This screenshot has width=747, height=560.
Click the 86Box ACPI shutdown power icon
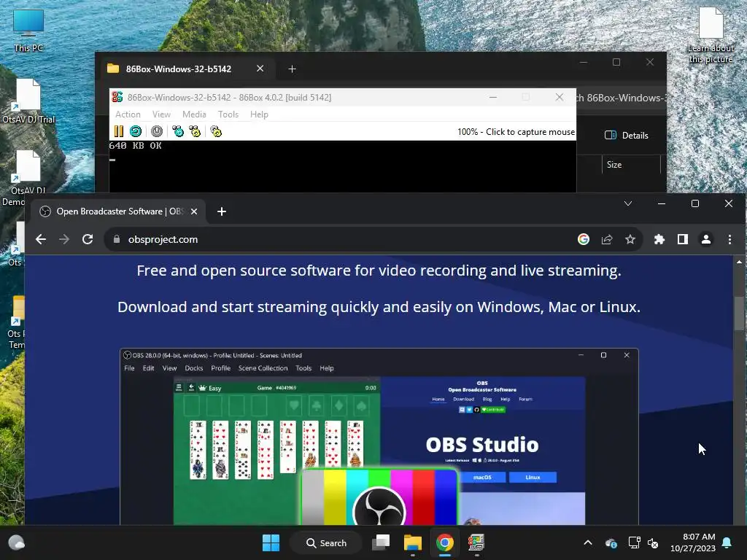tap(157, 131)
